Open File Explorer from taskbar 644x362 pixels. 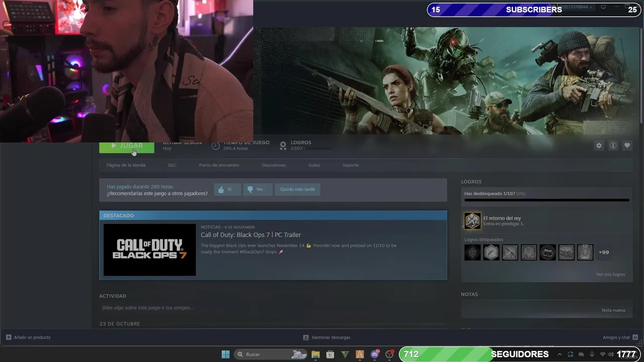(315, 354)
